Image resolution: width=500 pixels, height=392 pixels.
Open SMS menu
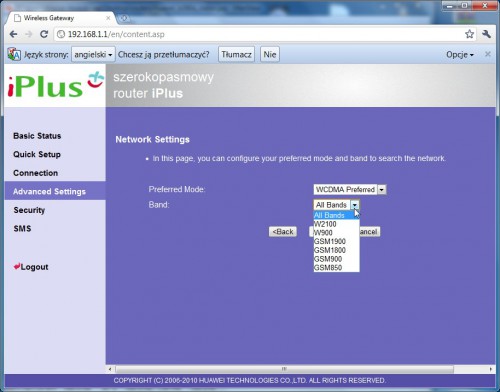[22, 229]
